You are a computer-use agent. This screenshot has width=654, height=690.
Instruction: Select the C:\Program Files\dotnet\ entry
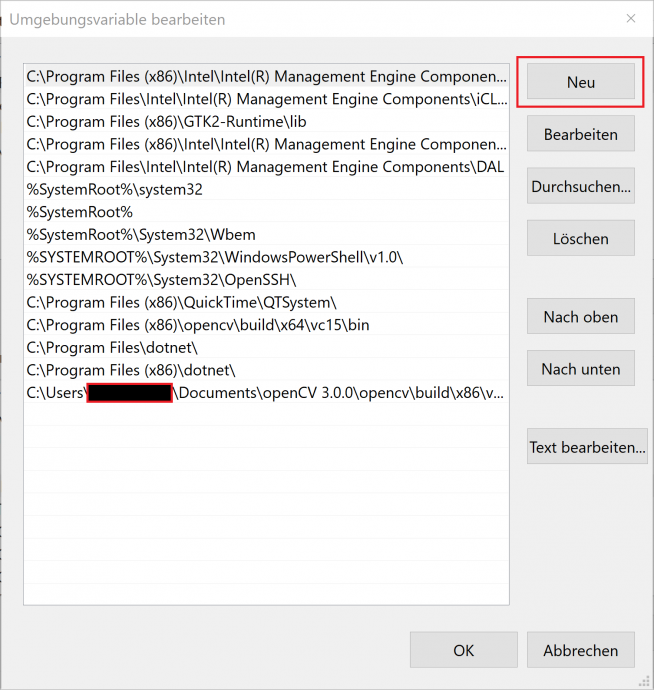tap(112, 348)
